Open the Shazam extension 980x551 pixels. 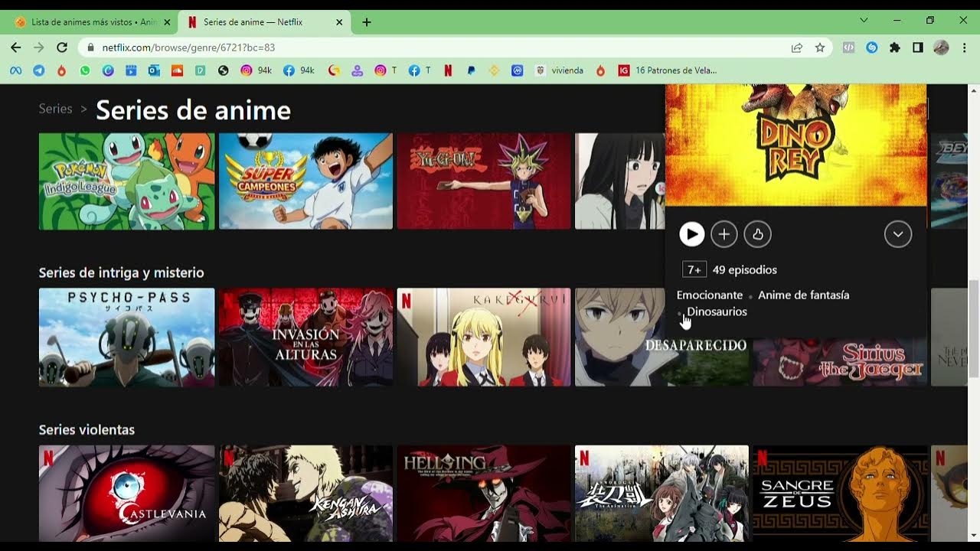(871, 47)
